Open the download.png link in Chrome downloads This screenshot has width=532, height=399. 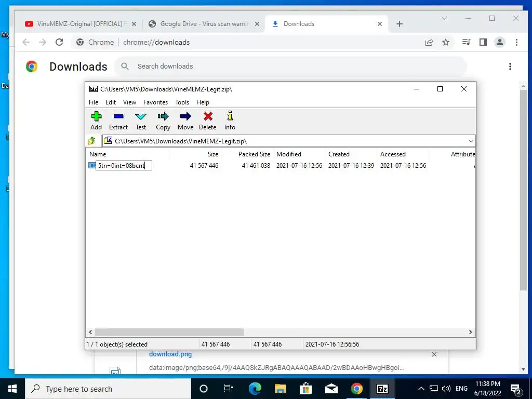(170, 354)
